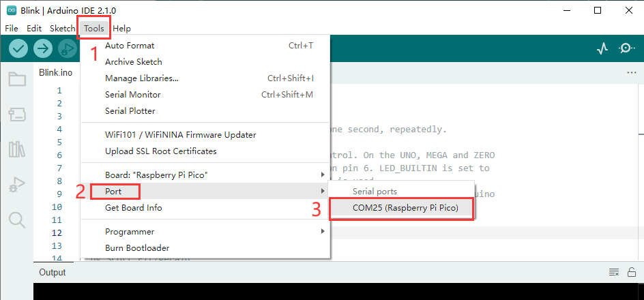Open WiFi101 / WiFiNINA Firmware Updater
This screenshot has height=300, width=644.
pos(205,134)
